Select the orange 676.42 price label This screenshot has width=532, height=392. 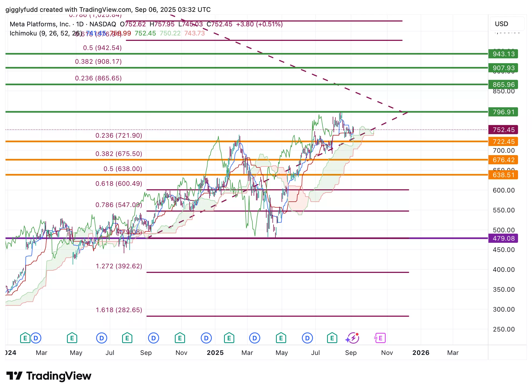pyautogui.click(x=503, y=160)
